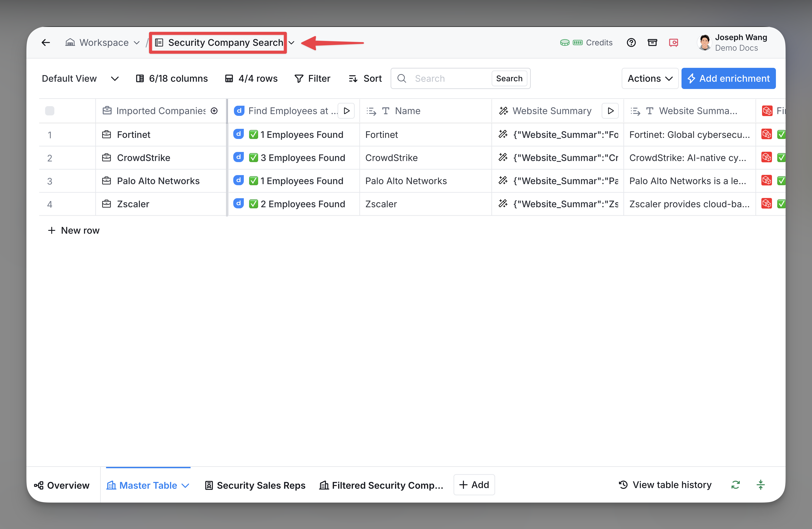Click blue 'd' icon in Fortinet row
Screen dimensions: 812x529
(239, 134)
